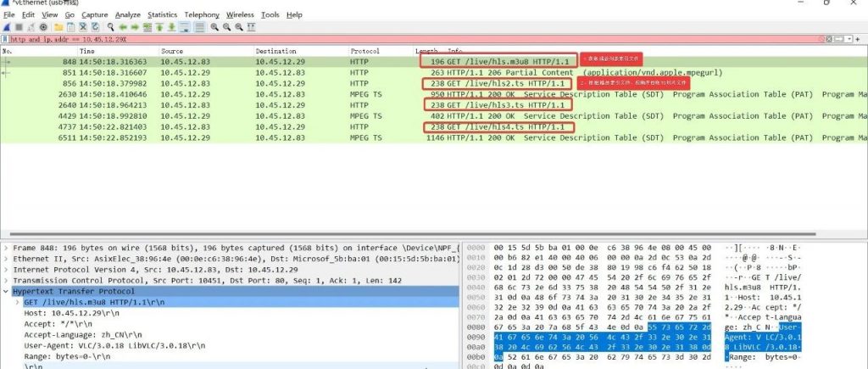Open a capture file via folder icon
This screenshot has width=868, height=369.
[58, 27]
